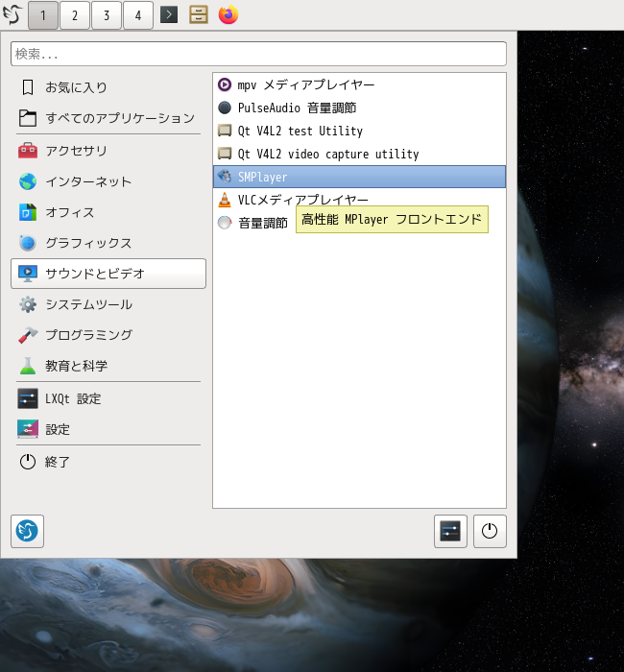Open the プログラミング category

[108, 335]
